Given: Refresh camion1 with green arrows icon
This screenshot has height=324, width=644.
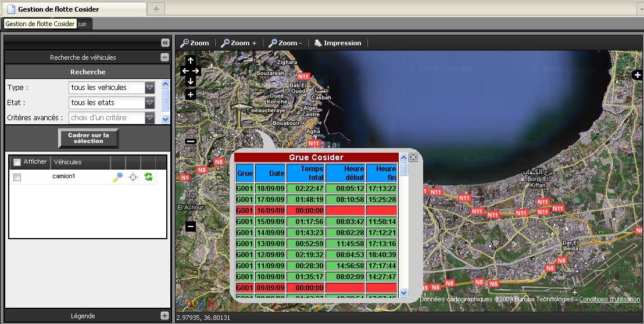Looking at the screenshot, I should 148,177.
